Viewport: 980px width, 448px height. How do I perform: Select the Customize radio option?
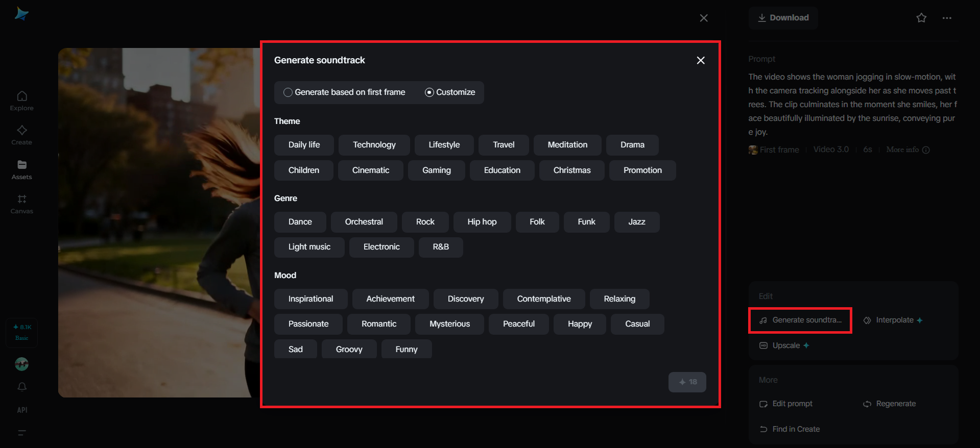coord(429,92)
